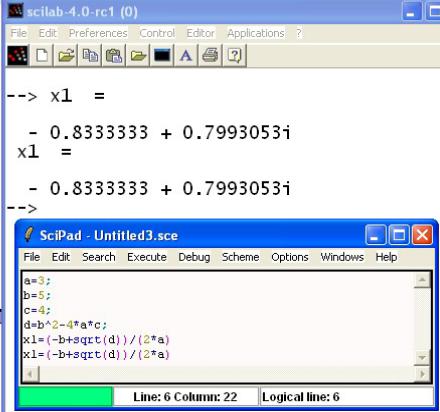
Task: Open the Scilab File menu
Action: click(x=18, y=33)
